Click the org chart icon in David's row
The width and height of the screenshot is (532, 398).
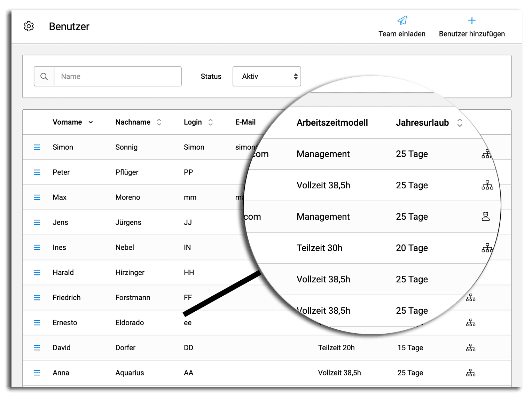[x=471, y=348]
